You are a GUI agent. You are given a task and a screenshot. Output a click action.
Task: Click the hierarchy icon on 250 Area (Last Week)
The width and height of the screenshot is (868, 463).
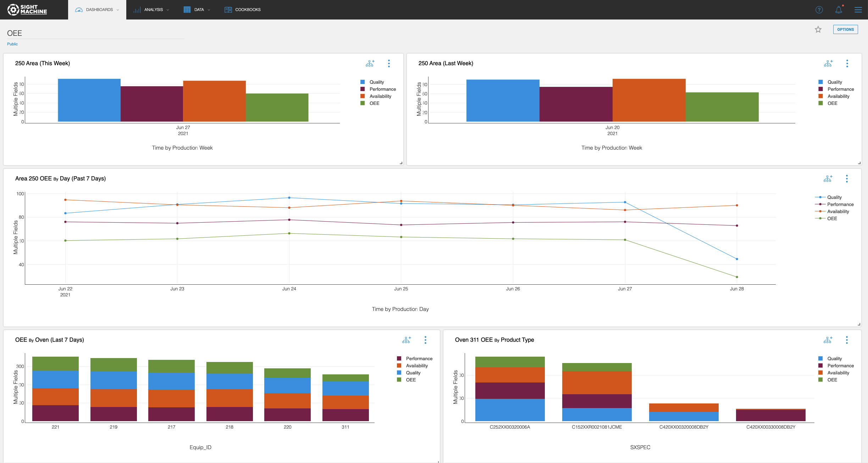(828, 63)
